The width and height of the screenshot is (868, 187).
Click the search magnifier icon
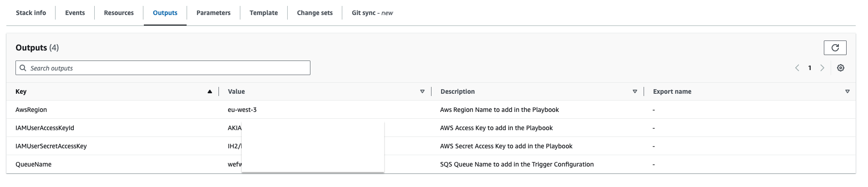click(x=23, y=68)
